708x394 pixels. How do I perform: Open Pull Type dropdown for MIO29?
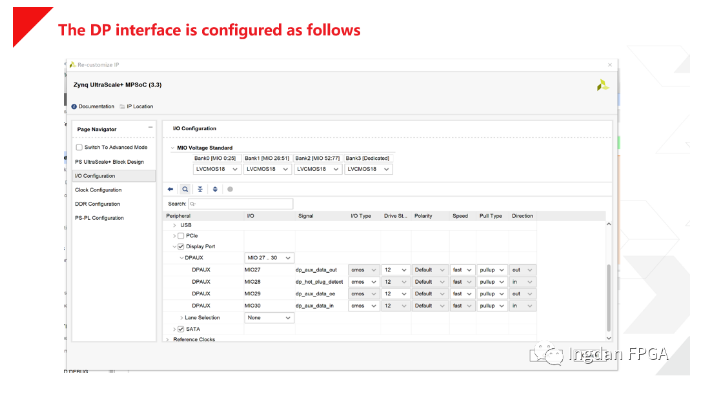[x=492, y=294]
